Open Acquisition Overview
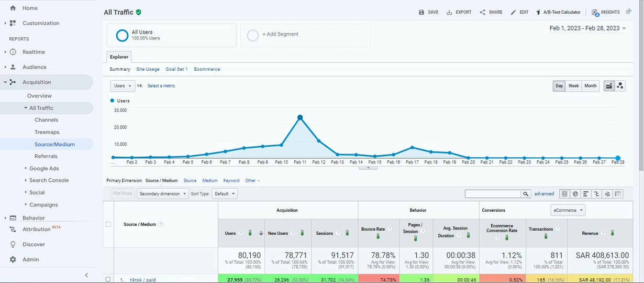Image resolution: width=644 pixels, height=283 pixels. tap(39, 96)
